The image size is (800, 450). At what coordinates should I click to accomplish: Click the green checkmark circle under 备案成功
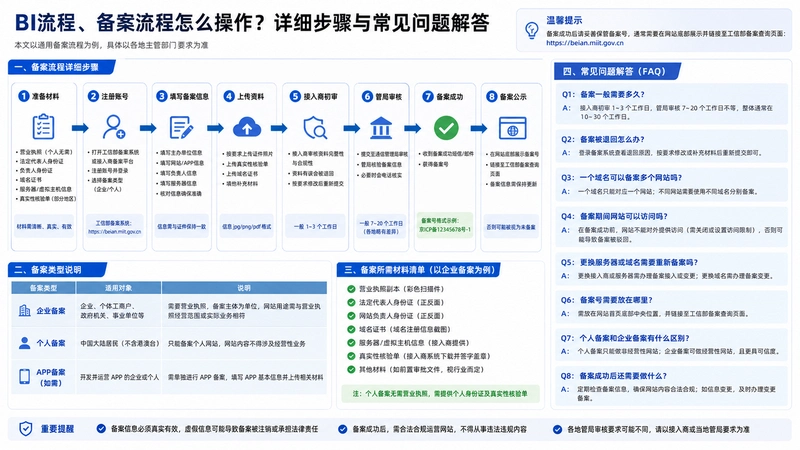click(446, 128)
